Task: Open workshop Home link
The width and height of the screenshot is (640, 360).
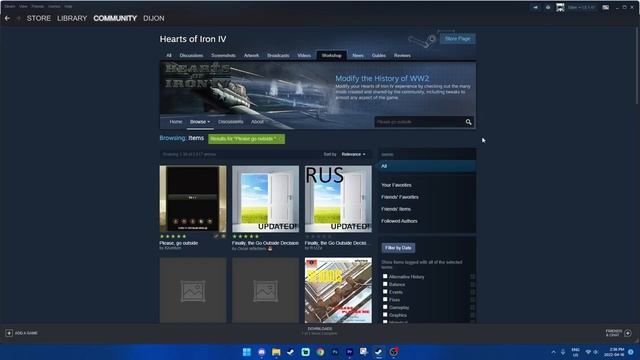Action: [176, 122]
